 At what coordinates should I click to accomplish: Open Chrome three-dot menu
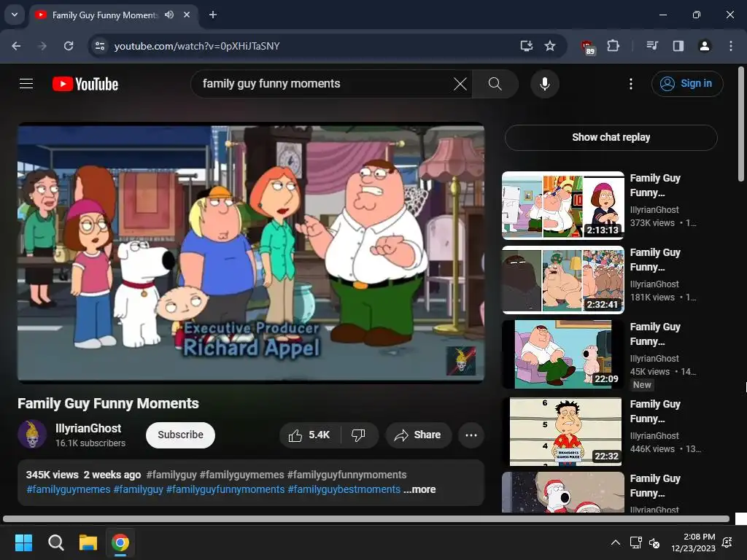click(731, 46)
